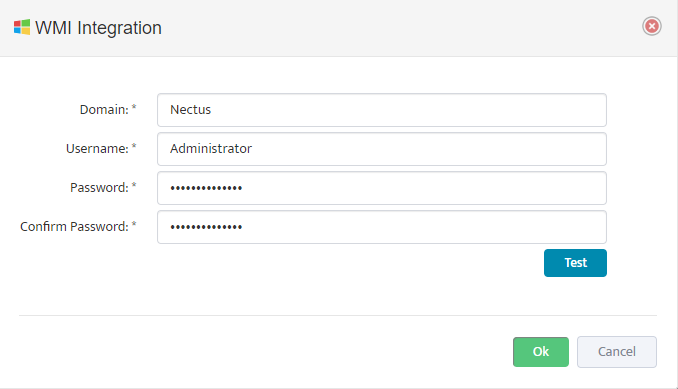Close the WMI Integration dialog with red X

pos(652,26)
